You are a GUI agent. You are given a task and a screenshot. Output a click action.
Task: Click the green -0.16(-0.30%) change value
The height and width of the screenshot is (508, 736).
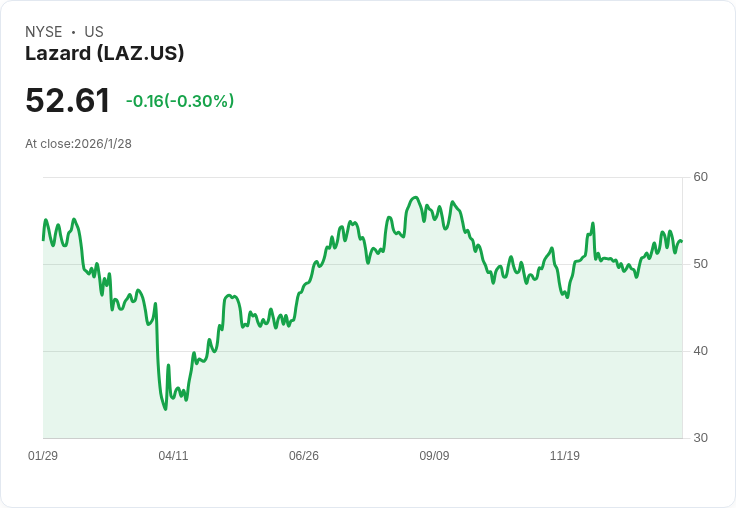[180, 101]
